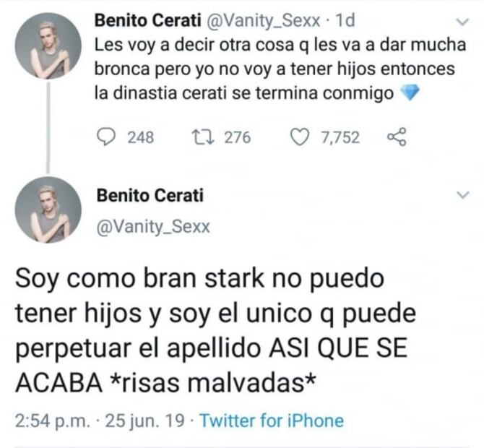Click @Vanity_Sexx handle below second name
This screenshot has width=484, height=448.
tap(152, 227)
